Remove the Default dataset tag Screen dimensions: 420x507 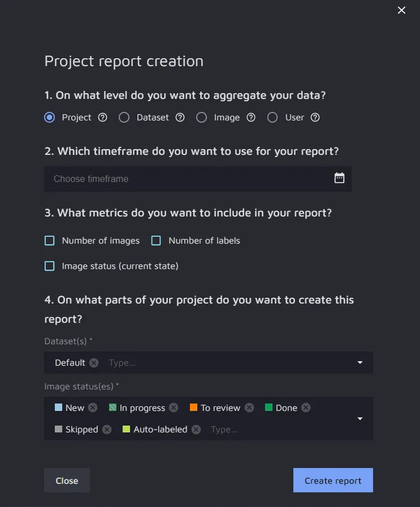tap(94, 363)
